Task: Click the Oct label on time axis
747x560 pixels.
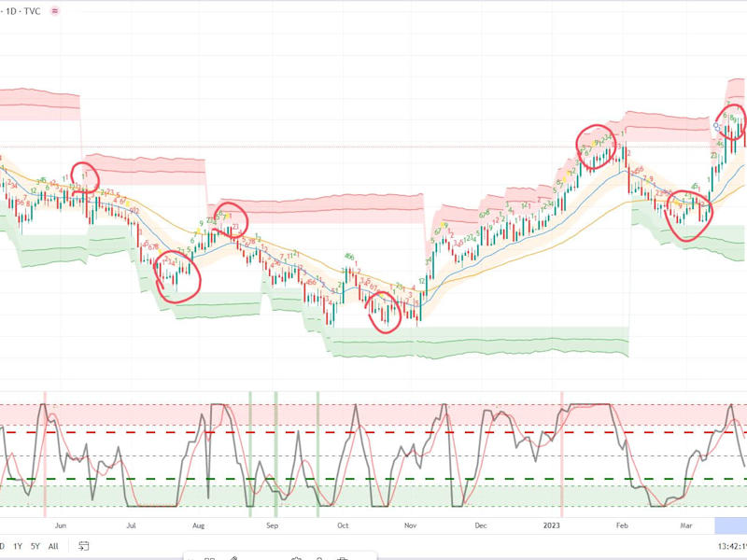Action: (x=343, y=525)
